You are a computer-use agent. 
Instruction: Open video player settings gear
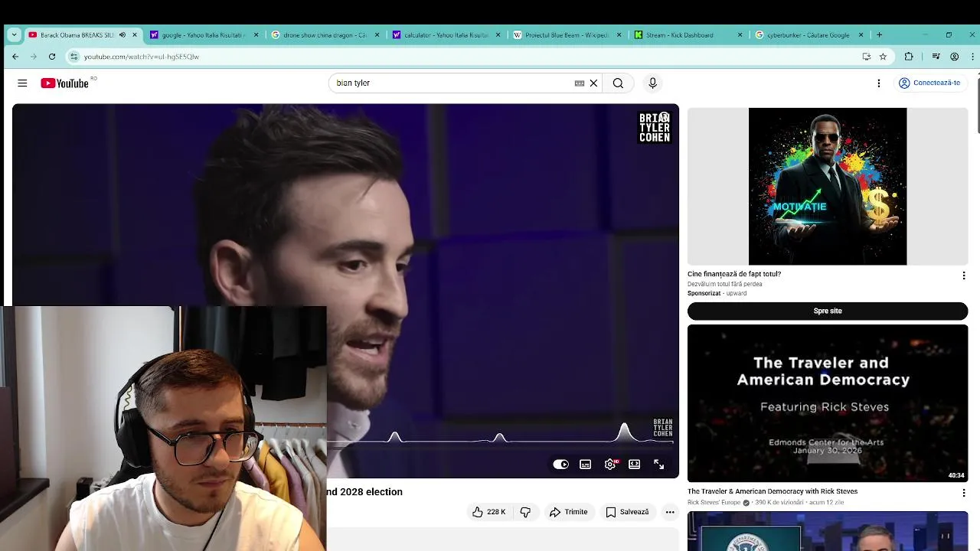point(610,465)
